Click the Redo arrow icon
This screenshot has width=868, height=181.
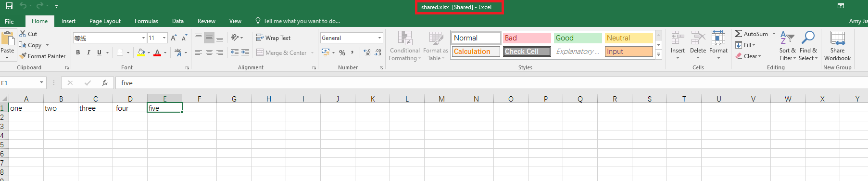pos(40,6)
